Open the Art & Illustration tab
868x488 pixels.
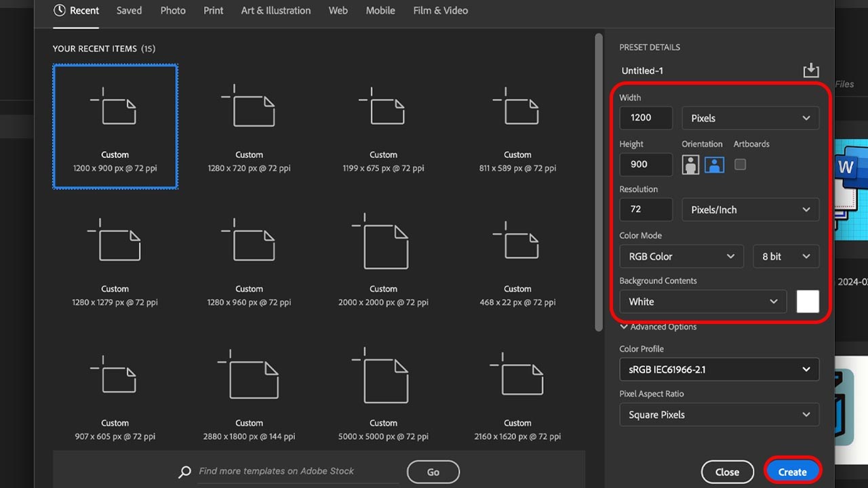pyautogui.click(x=276, y=11)
